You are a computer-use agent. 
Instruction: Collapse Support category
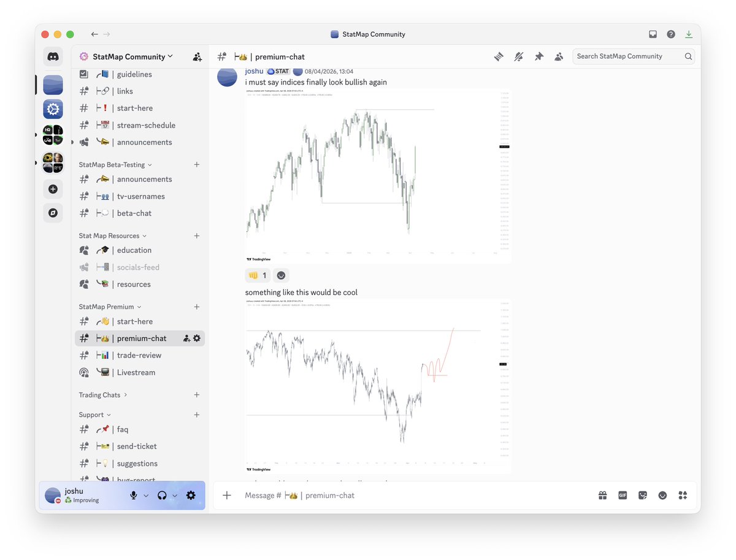tap(95, 415)
